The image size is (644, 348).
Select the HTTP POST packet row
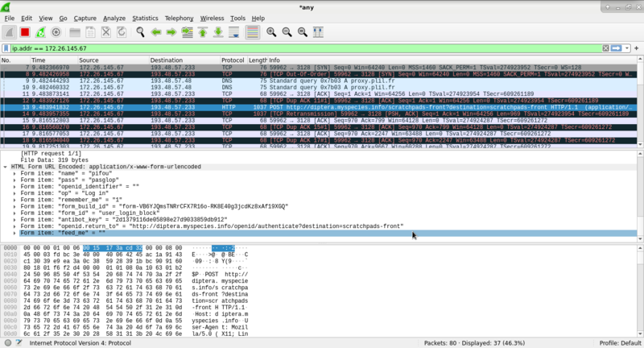322,106
